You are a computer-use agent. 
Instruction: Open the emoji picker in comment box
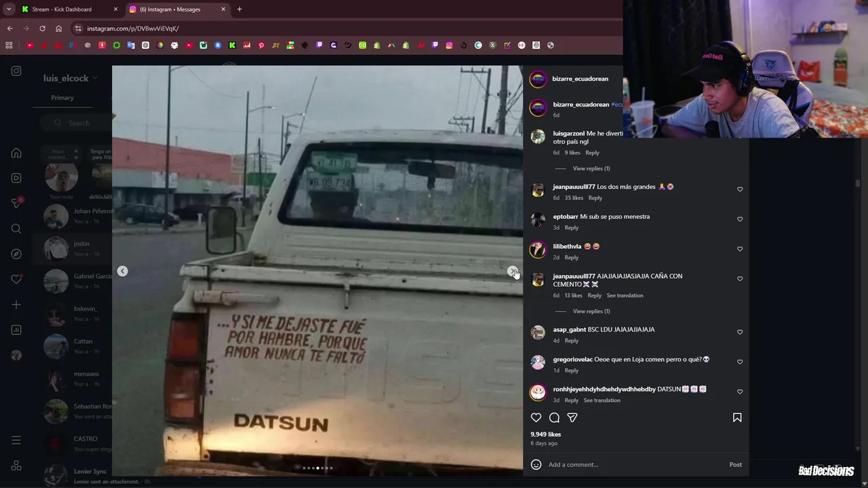tap(536, 464)
